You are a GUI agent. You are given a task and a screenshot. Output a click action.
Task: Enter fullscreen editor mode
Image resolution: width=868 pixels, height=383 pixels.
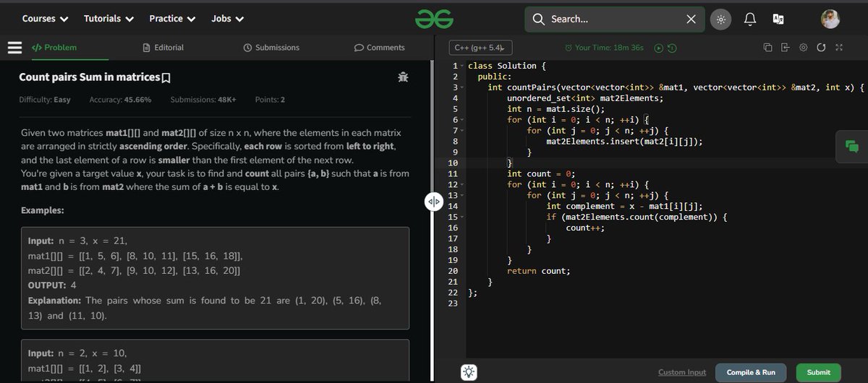point(838,48)
